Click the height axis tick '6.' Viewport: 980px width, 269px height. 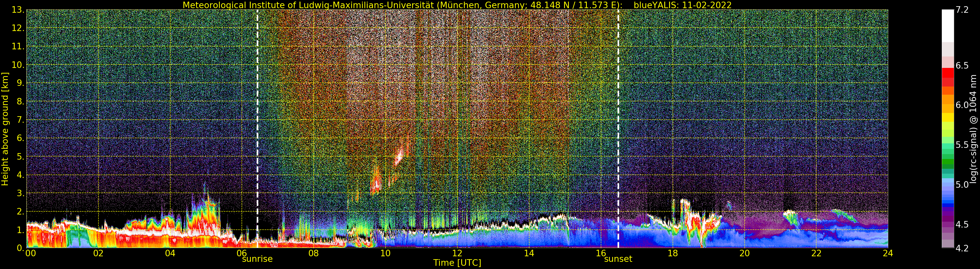[20, 138]
